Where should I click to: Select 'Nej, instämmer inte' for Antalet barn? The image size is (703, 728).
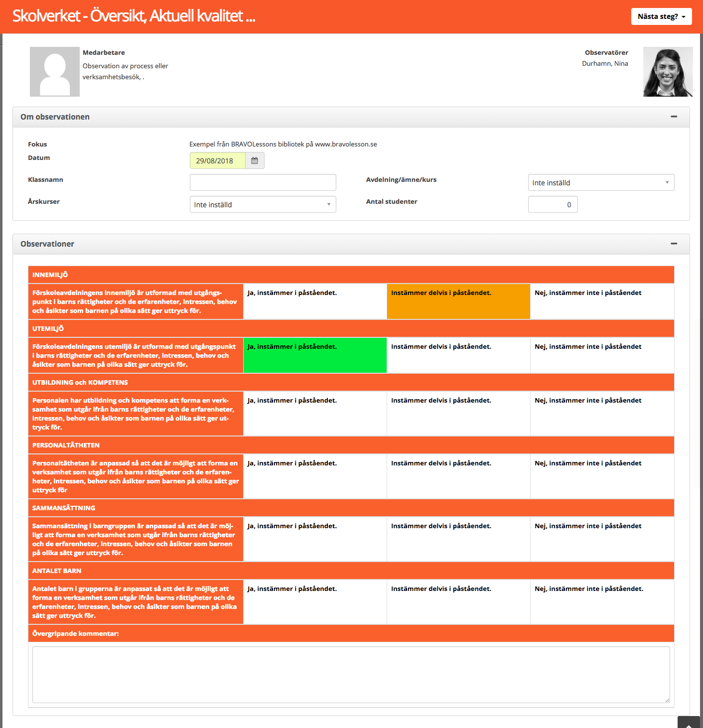pos(602,602)
